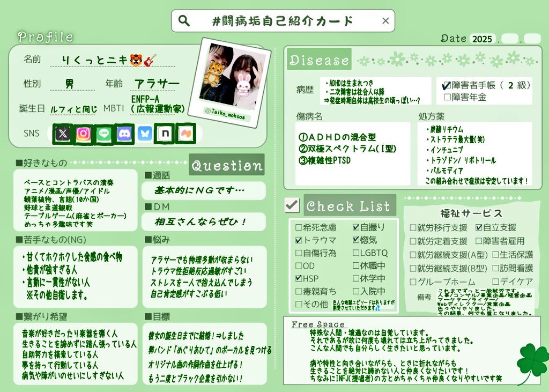
Task: Click the LINE SNS icon
Action: (103, 134)
